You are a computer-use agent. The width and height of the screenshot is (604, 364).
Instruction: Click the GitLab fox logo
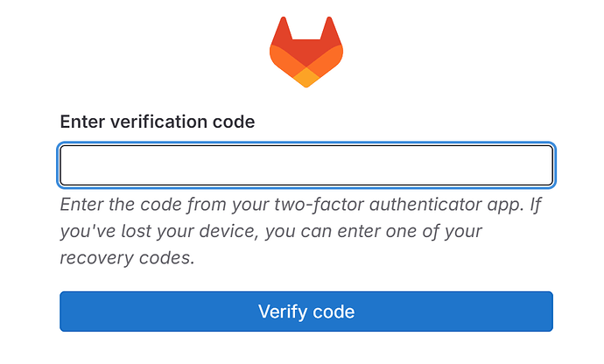306,52
